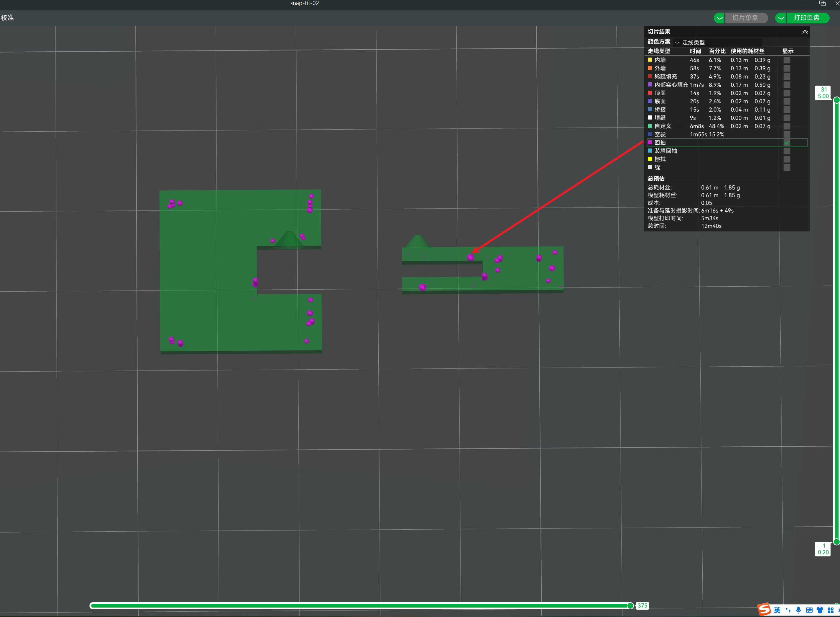This screenshot has height=617, width=840.
Task: Click the Sogou input method logo
Action: tap(764, 609)
